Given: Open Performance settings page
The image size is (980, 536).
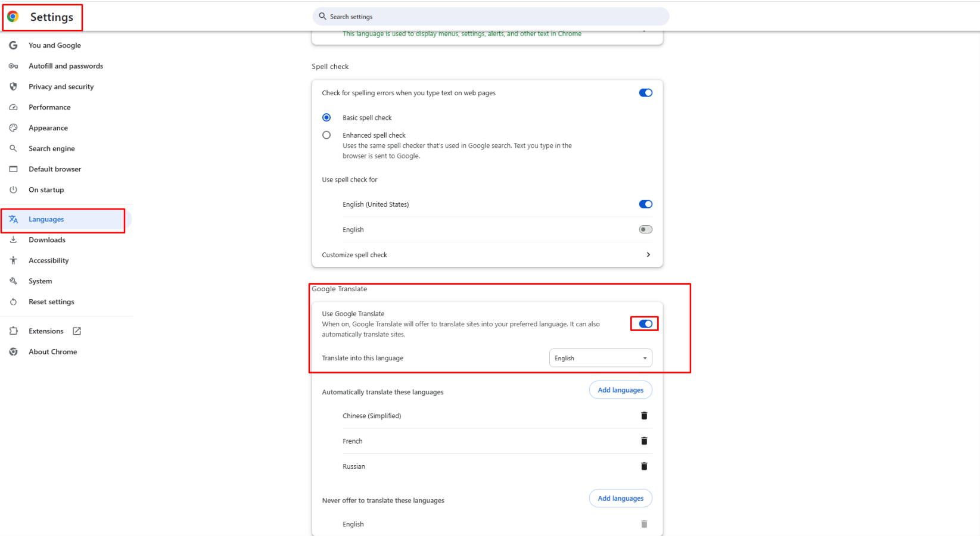Looking at the screenshot, I should coord(49,107).
